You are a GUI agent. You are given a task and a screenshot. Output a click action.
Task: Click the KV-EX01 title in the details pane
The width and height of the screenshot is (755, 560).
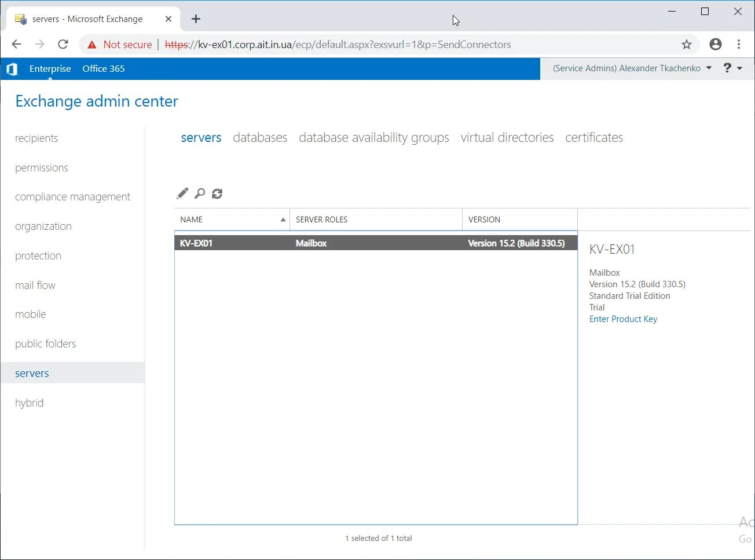tap(612, 250)
